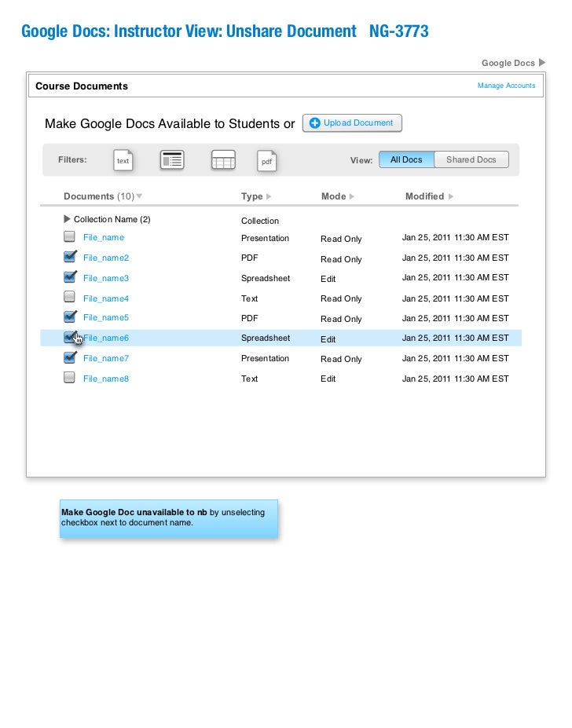The height and width of the screenshot is (728, 572).
Task: Click the Read Only mode of File_name7
Action: [341, 360]
